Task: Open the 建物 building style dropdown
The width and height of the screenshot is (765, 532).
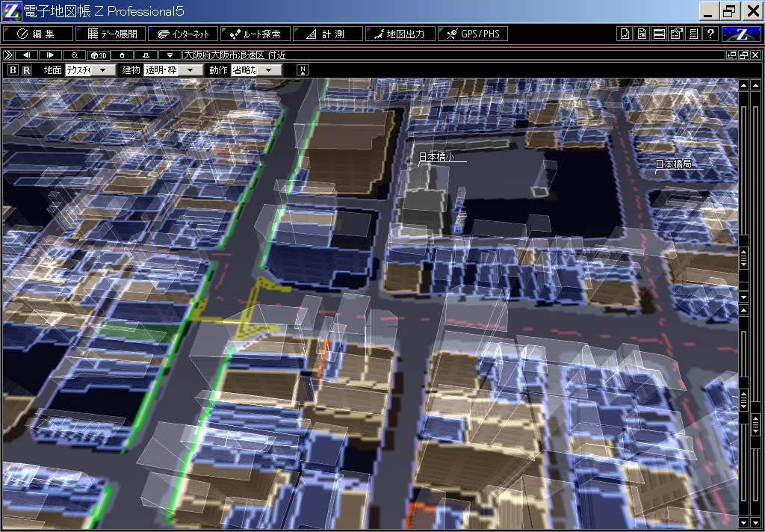Action: pyautogui.click(x=173, y=69)
